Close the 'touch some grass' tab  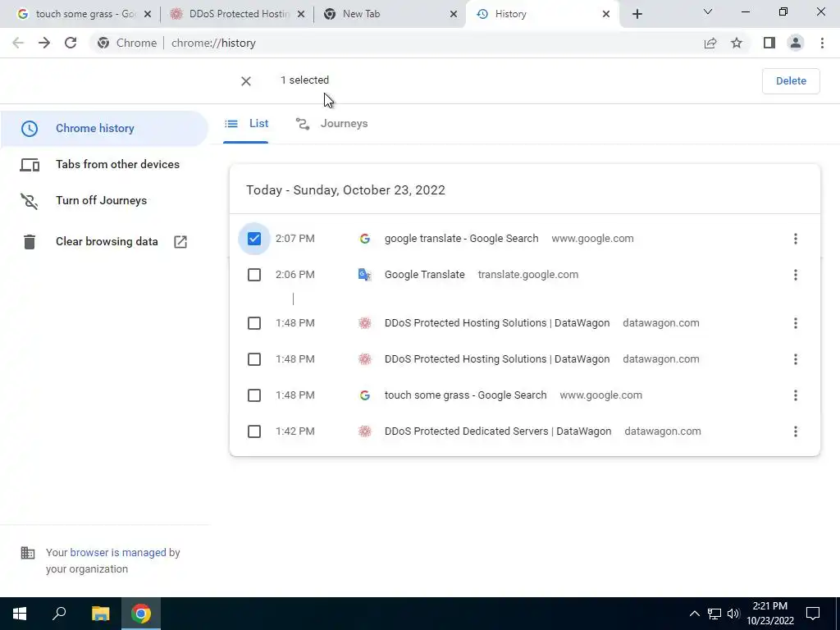(x=148, y=14)
